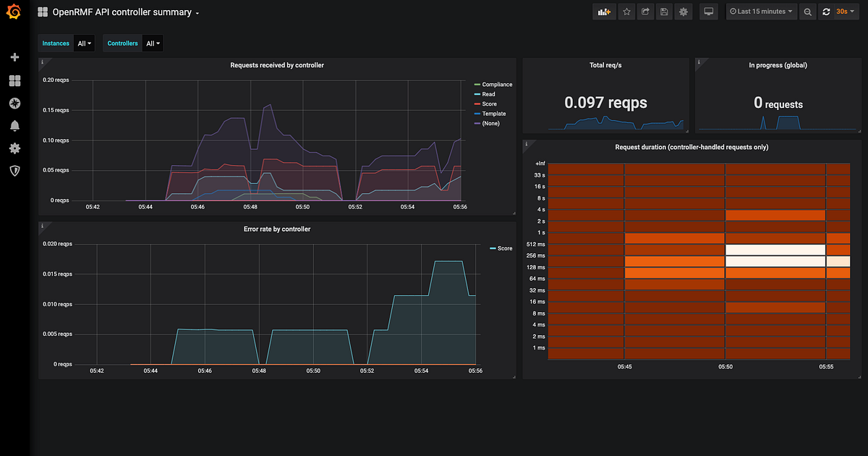Viewport: 868px width, 456px height.
Task: Save the dashboard with the disk icon
Action: [664, 11]
